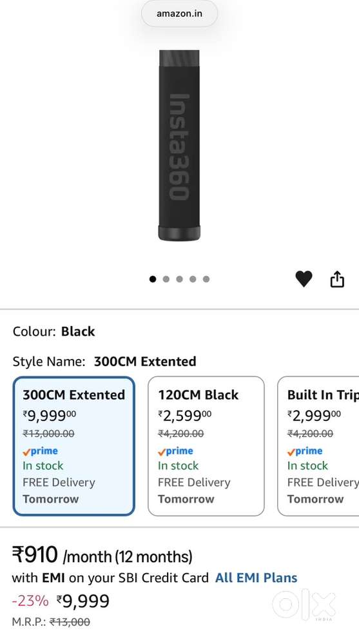The height and width of the screenshot is (644, 359).
Task: Go to the fifth image dot
Action: (206, 279)
